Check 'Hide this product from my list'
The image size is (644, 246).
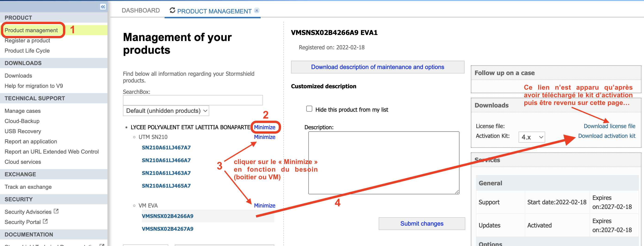point(309,109)
